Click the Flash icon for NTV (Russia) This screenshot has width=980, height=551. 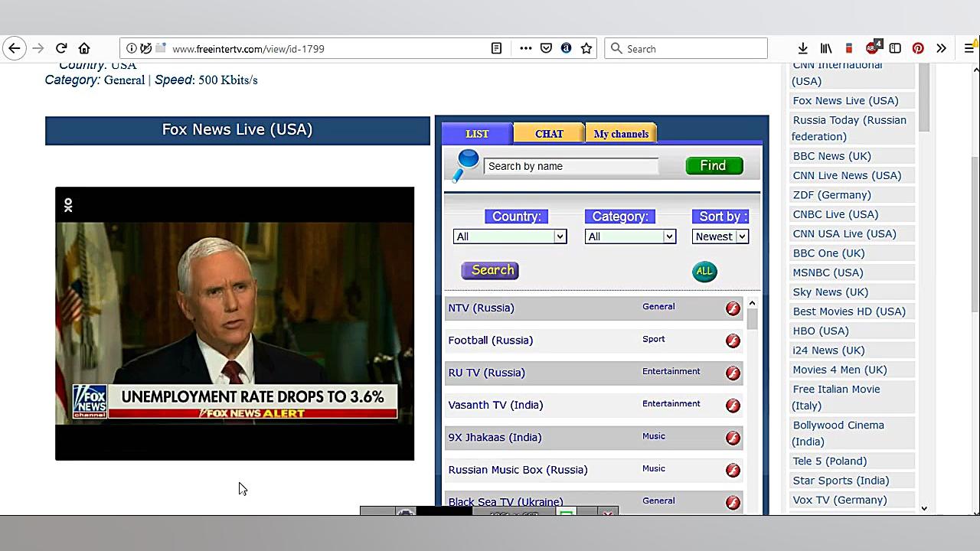733,308
